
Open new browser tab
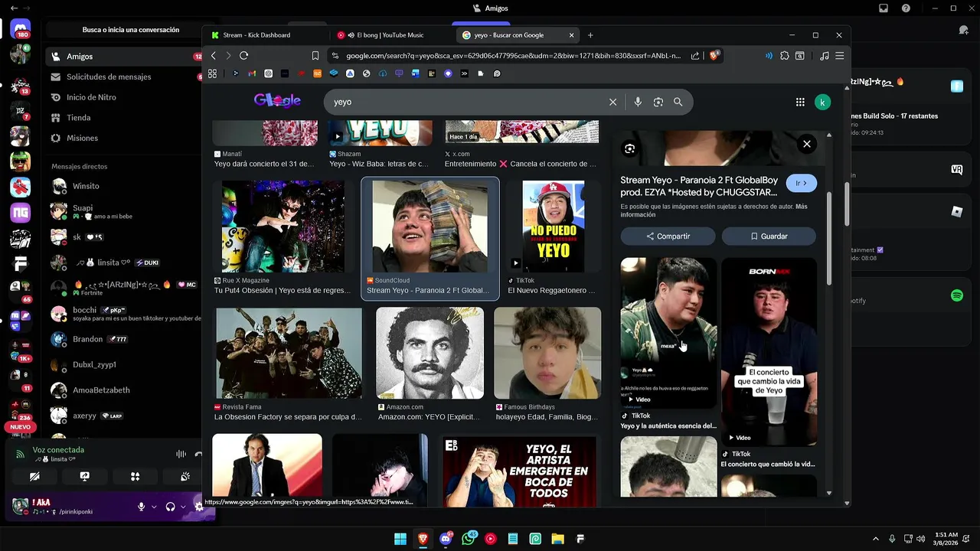(590, 35)
